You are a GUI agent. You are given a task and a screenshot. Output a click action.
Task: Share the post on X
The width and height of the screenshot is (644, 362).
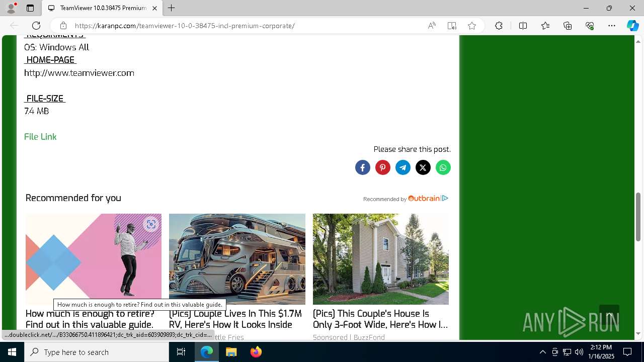tap(423, 167)
